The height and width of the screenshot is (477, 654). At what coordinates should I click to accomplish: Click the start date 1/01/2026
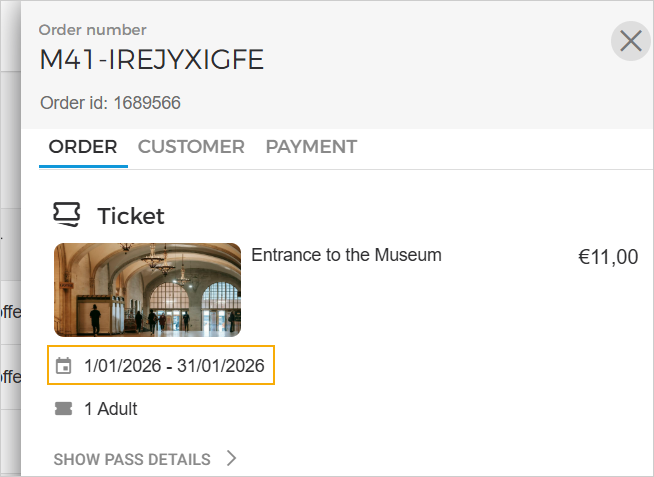click(x=123, y=366)
